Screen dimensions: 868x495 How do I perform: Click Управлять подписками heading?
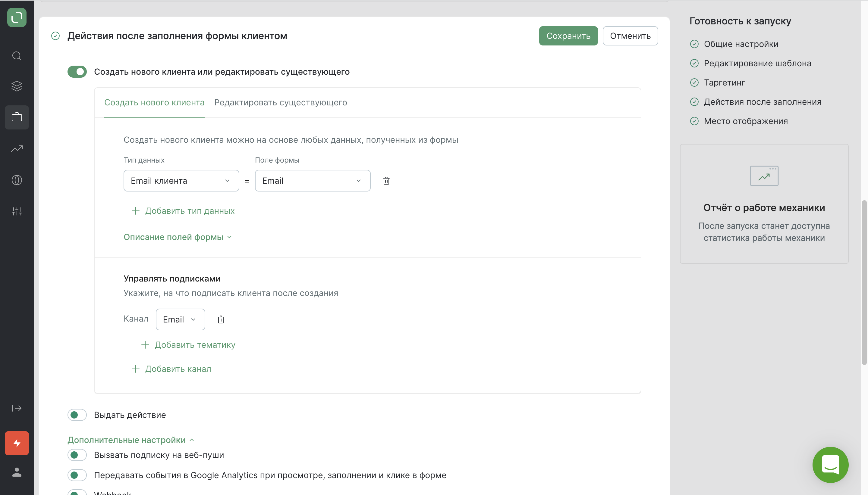[172, 279]
